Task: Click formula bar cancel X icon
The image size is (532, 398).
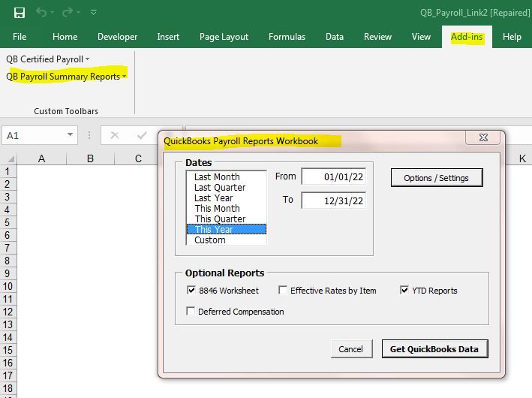Action: pos(115,135)
